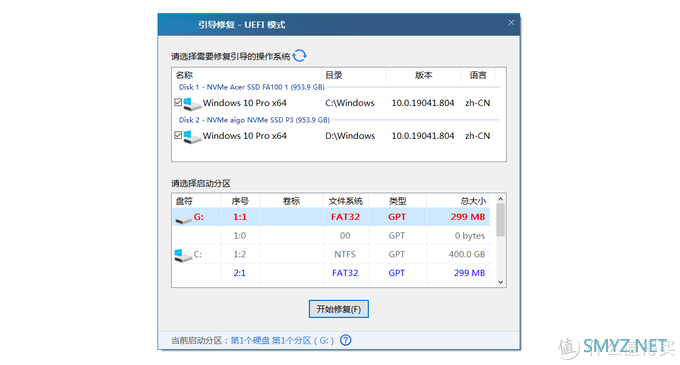Click the 序号 column header
This screenshot has width=680, height=365.
(240, 201)
